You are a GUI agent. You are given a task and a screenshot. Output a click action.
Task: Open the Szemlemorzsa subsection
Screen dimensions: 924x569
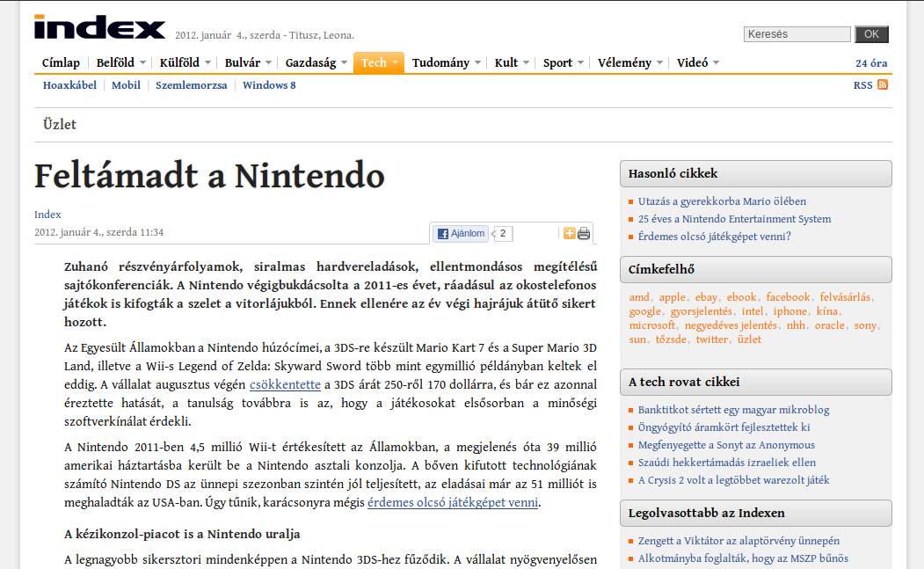(x=191, y=85)
